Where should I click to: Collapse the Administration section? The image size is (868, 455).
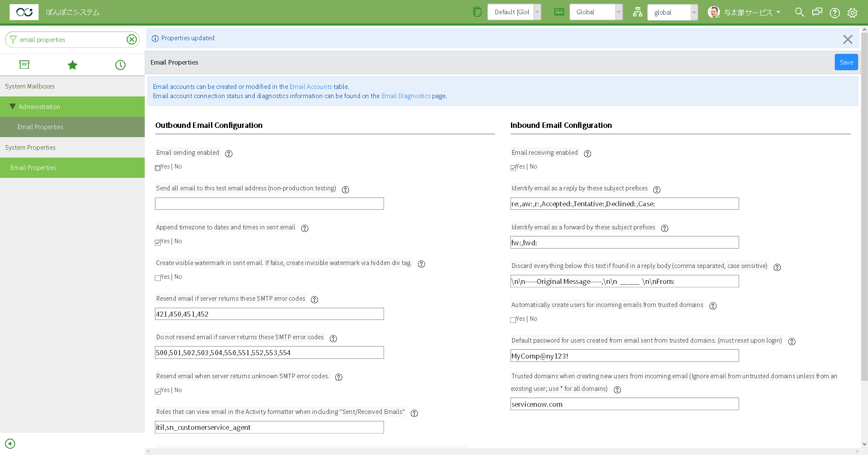12,106
